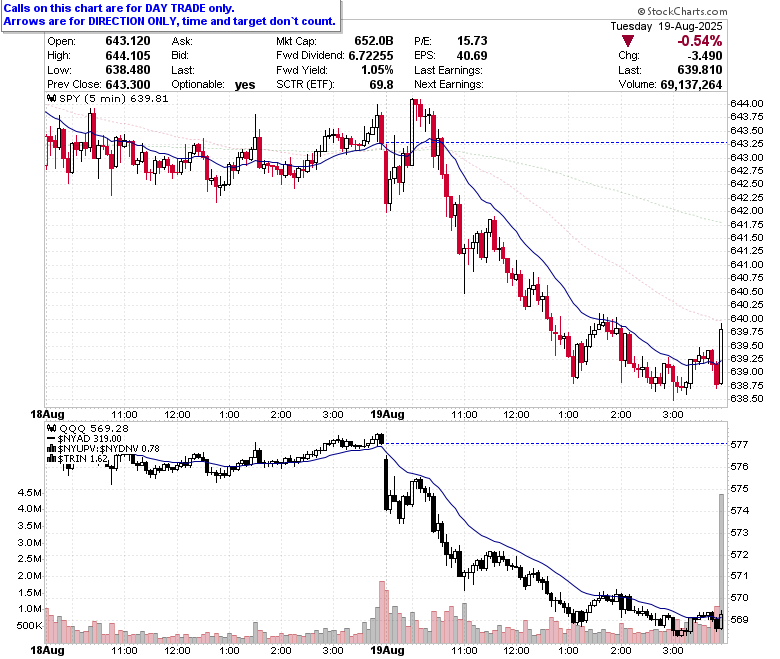The width and height of the screenshot is (780, 659).
Task: Click the SPY (5 min) 639.81 label
Action: [x=114, y=98]
